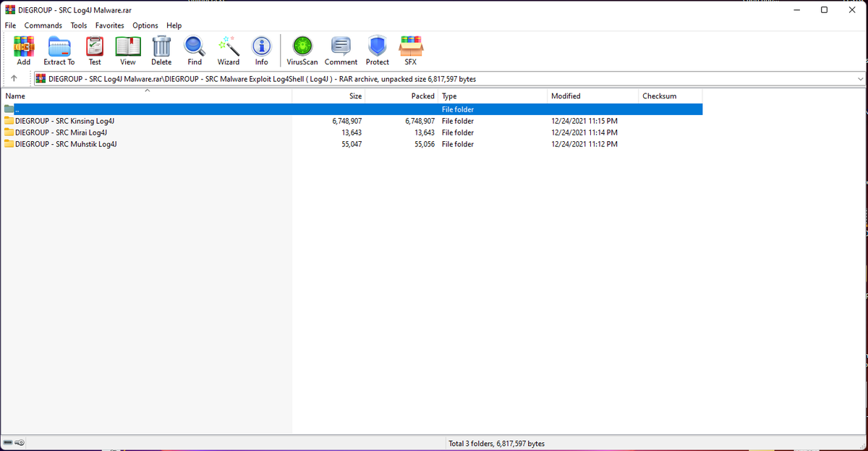Image resolution: width=868 pixels, height=451 pixels.
Task: Click the Extract To toolbar icon
Action: (59, 46)
